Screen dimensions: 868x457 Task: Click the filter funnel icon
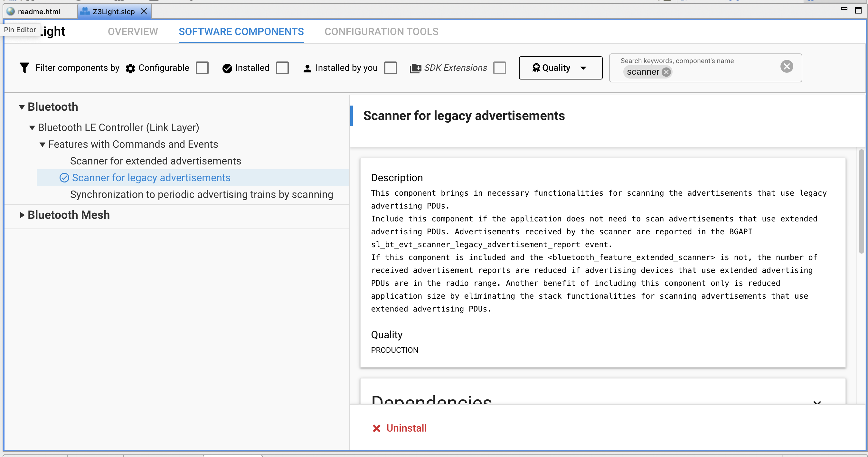(24, 67)
